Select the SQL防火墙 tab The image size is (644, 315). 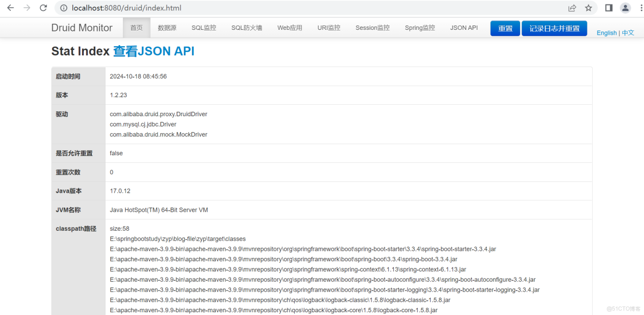[246, 28]
